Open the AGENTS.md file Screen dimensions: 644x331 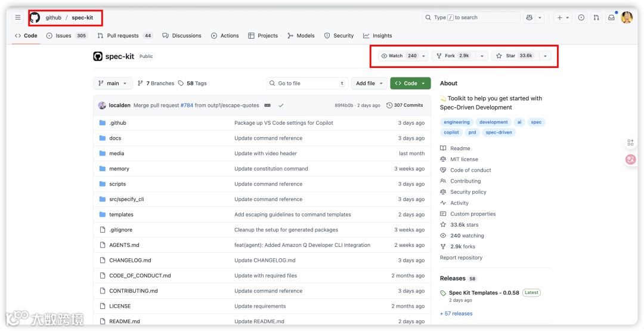[x=124, y=245]
